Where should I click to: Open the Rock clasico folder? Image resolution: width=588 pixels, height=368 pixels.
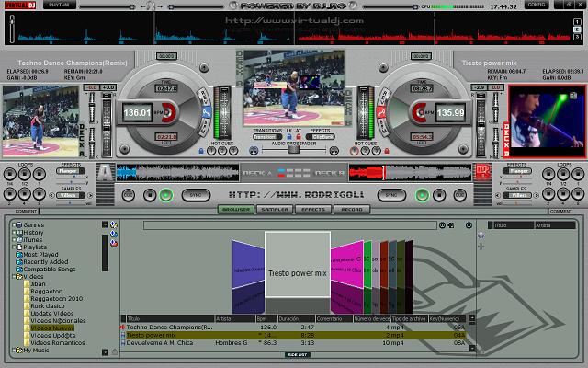[x=47, y=306]
